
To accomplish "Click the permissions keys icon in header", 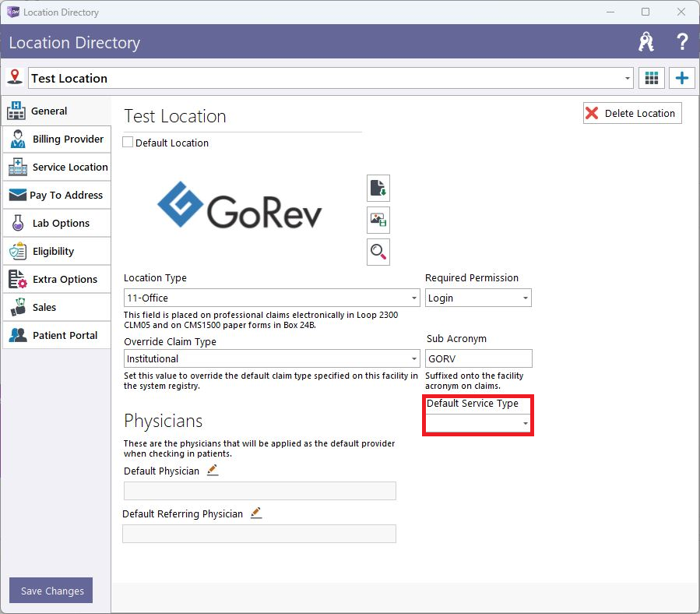I will [646, 42].
